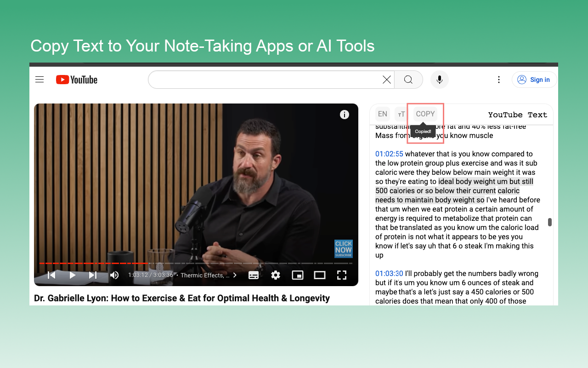Enable miniplayer mode on the video
This screenshot has width=588, height=368.
coord(298,275)
